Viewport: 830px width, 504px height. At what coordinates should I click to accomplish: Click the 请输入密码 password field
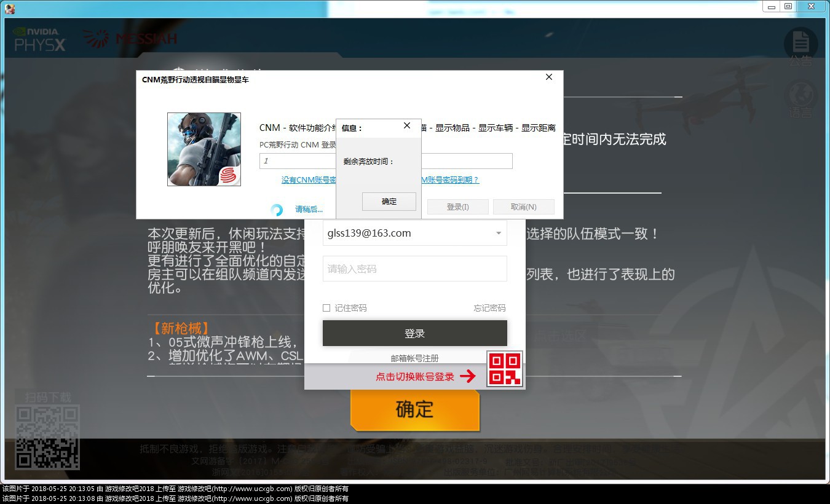tap(415, 269)
